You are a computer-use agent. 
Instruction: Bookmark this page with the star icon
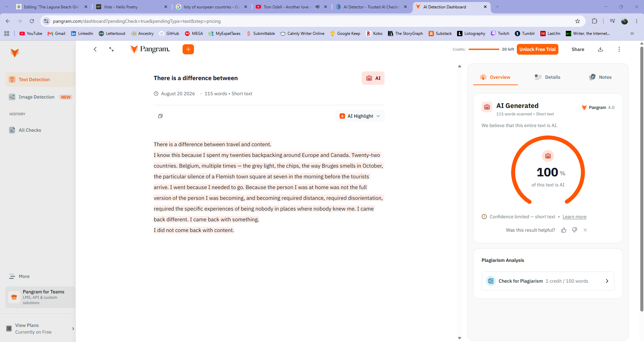pos(578,21)
